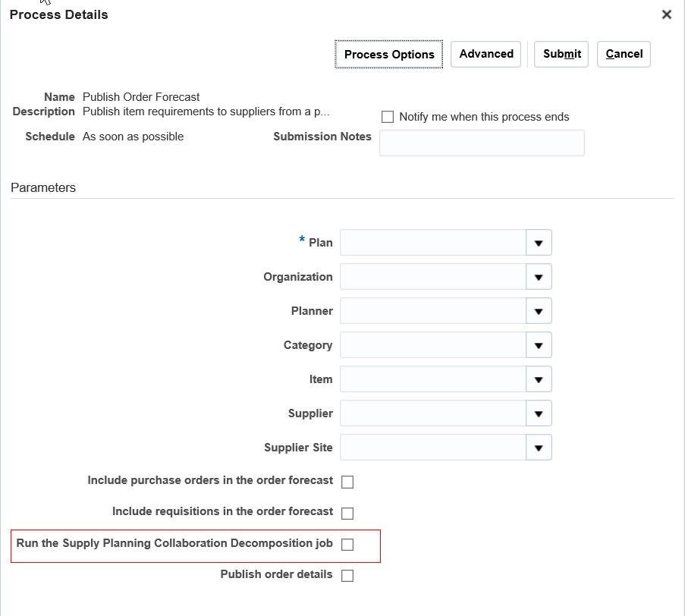Click the Submission Notes text field
The height and width of the screenshot is (616, 685).
click(482, 143)
